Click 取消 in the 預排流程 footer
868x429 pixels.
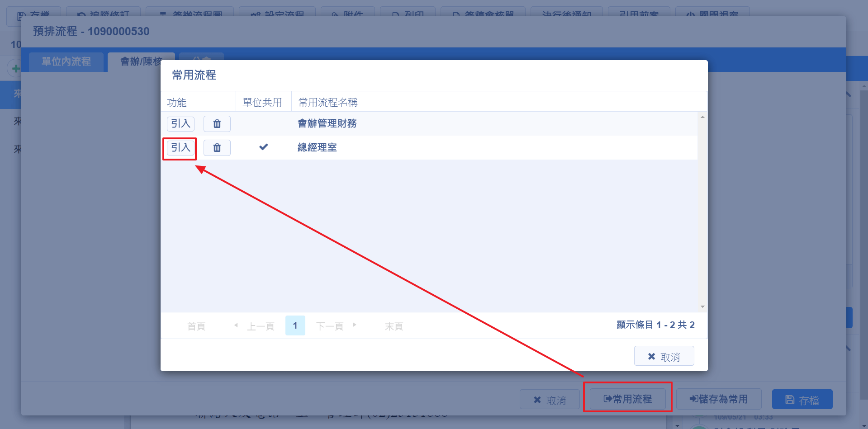pos(550,400)
